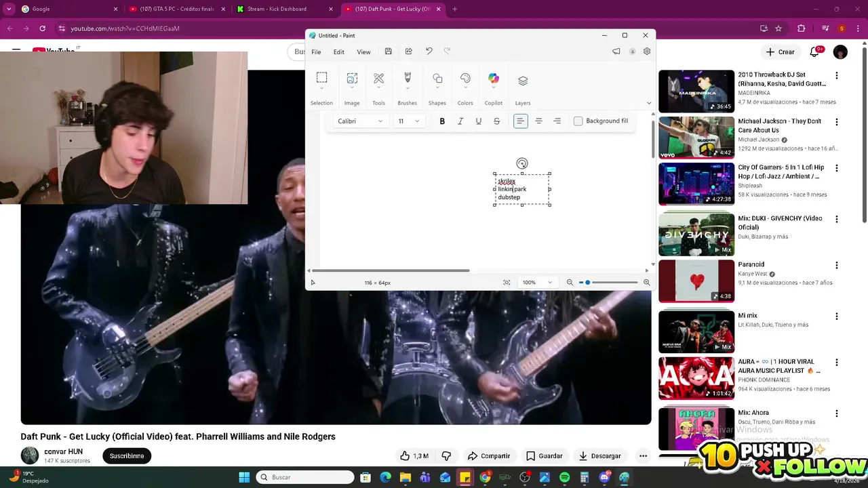Toggle strikethrough text formatting
The width and height of the screenshot is (868, 488).
point(496,121)
